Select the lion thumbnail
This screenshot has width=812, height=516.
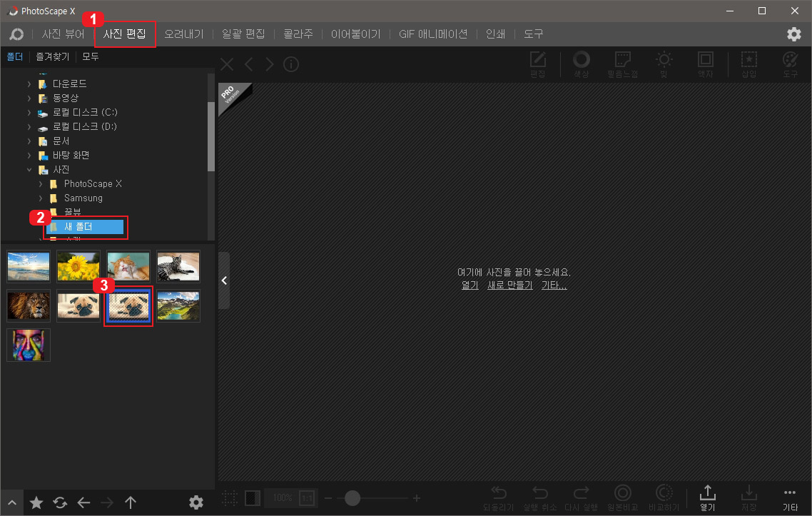pyautogui.click(x=29, y=305)
